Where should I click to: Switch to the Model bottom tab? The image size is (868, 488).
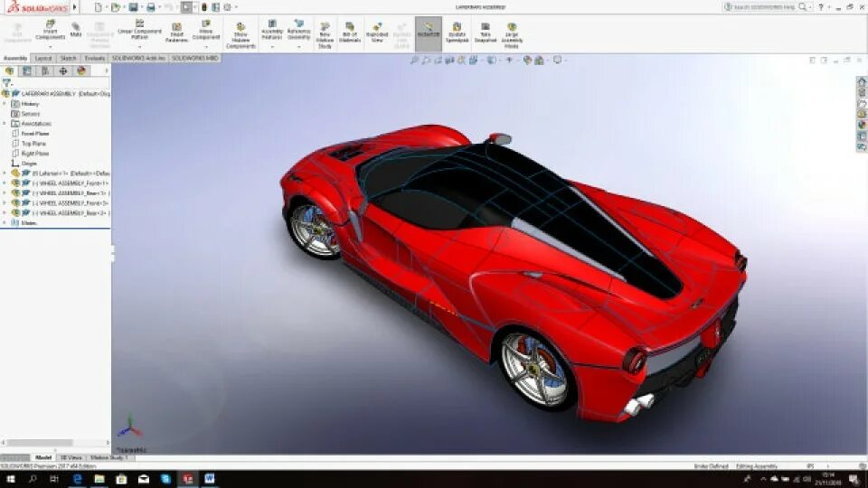[43, 457]
